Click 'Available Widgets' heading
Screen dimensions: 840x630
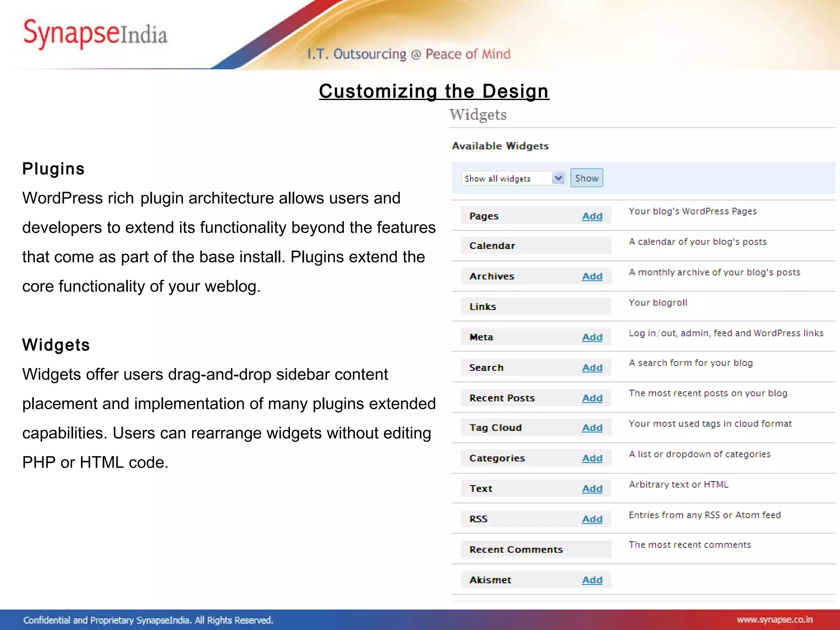[500, 146]
